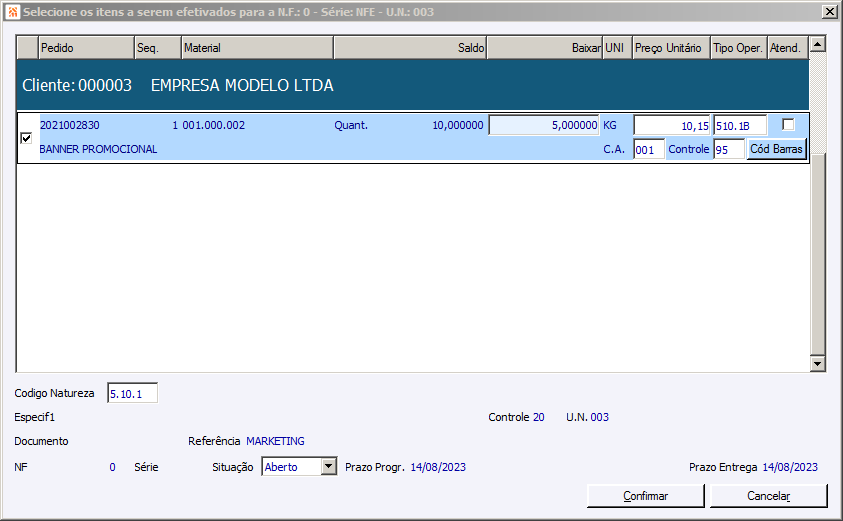Click the UNI column header

click(617, 48)
